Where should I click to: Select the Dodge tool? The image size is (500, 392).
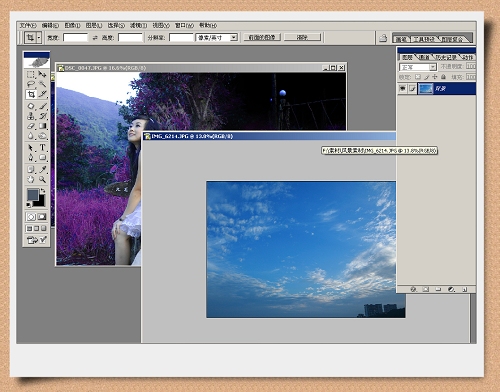(x=42, y=136)
